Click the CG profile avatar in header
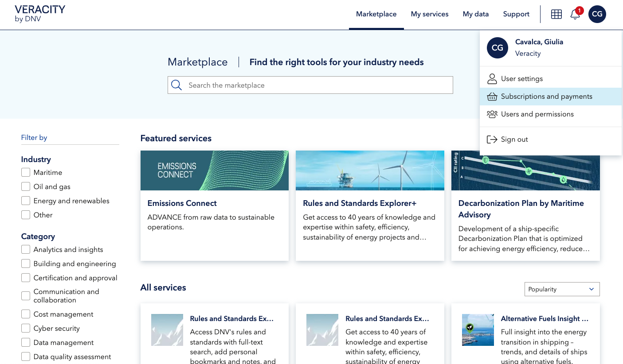Screen dimensions: 623x364 click(597, 14)
